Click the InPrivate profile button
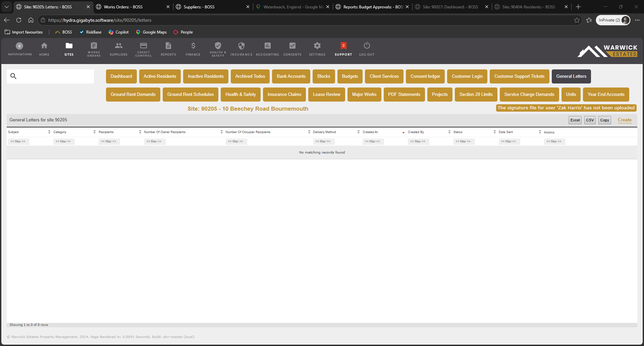 (613, 20)
